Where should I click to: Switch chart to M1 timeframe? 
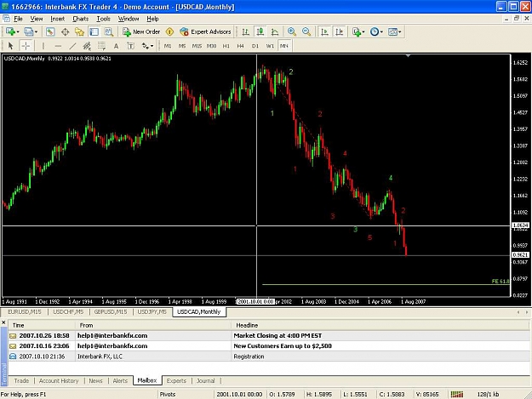(x=168, y=46)
